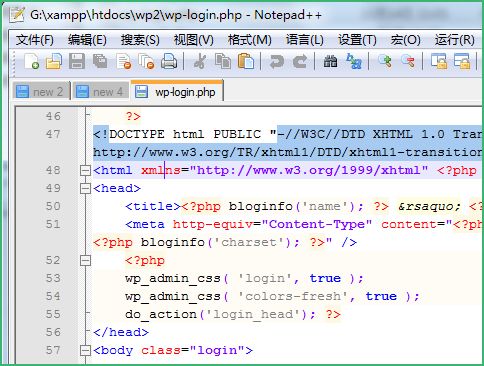Click the Zoom Out magnifier icon
This screenshot has width=484, height=366.
408,61
